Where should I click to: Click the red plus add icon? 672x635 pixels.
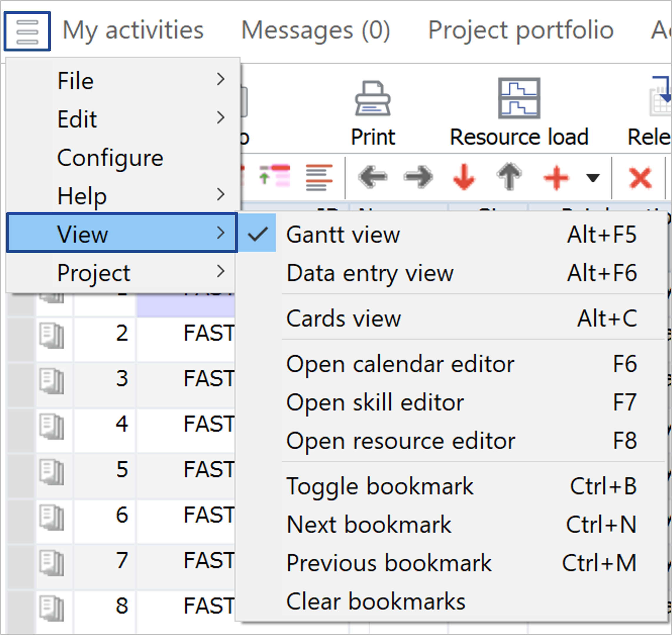pyautogui.click(x=556, y=177)
